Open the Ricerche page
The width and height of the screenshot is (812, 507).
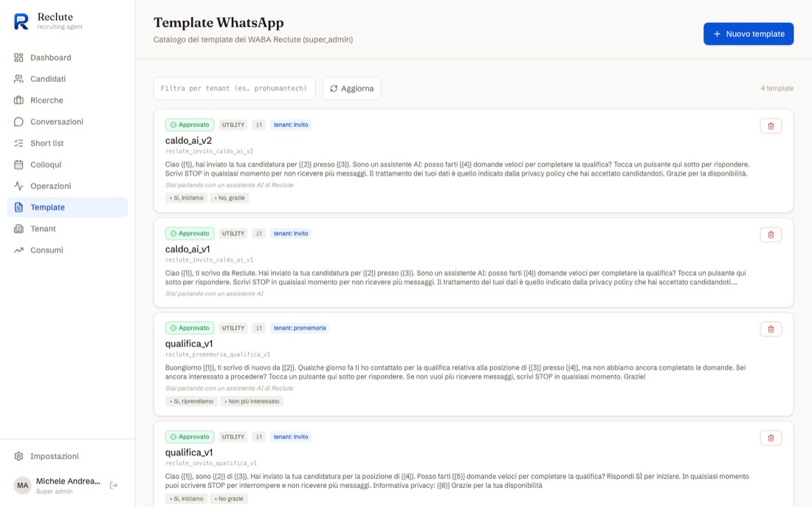pos(67,100)
